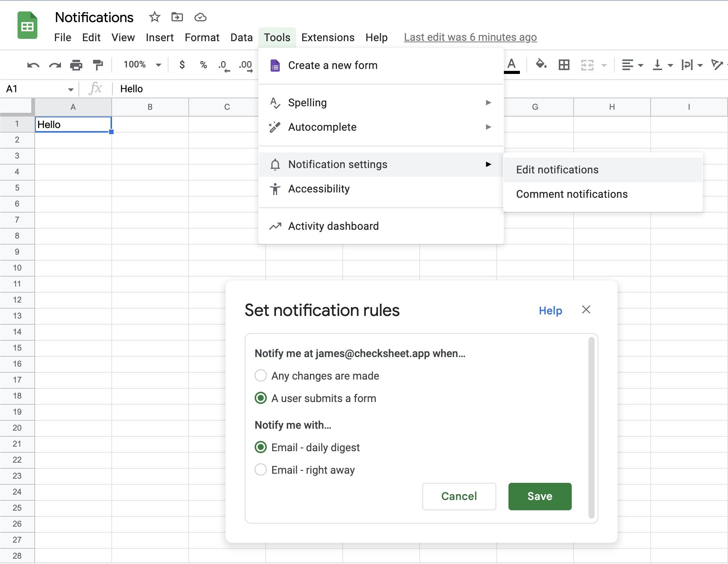The width and height of the screenshot is (728, 564).
Task: Close the Set notification rules dialog
Action: point(586,309)
